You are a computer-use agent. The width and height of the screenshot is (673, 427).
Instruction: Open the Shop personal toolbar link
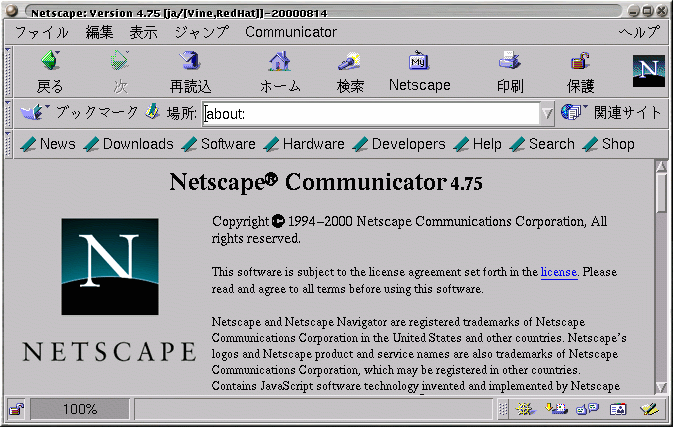[609, 144]
